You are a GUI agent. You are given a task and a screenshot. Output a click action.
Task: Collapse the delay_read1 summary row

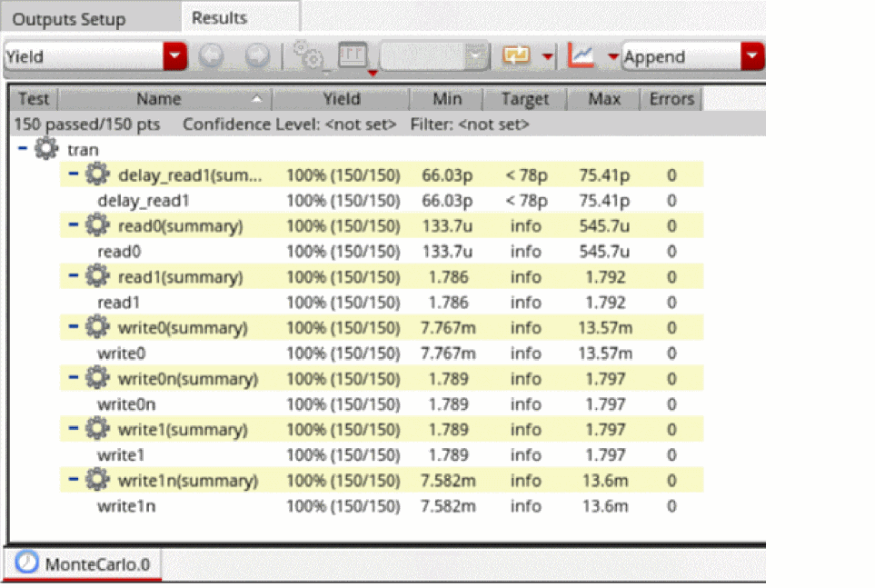click(x=74, y=174)
